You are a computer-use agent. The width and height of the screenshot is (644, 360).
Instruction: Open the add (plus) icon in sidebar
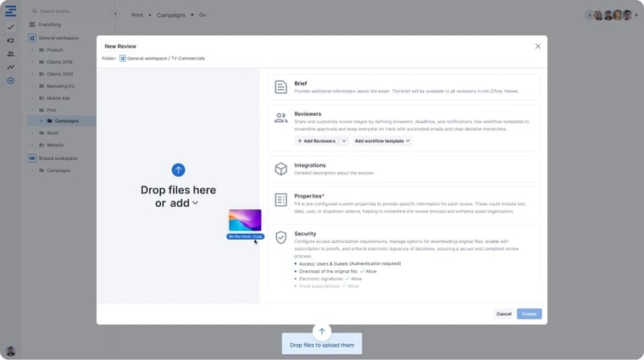click(10, 80)
